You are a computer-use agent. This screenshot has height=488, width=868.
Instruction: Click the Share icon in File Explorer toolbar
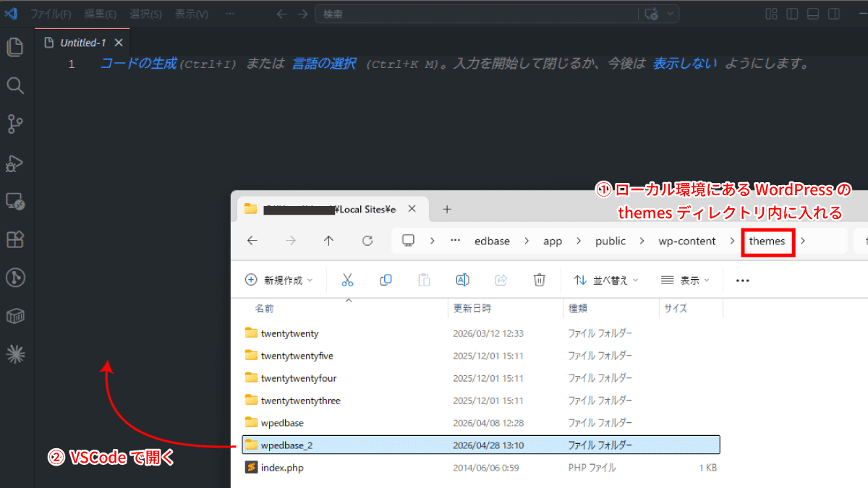(x=501, y=281)
